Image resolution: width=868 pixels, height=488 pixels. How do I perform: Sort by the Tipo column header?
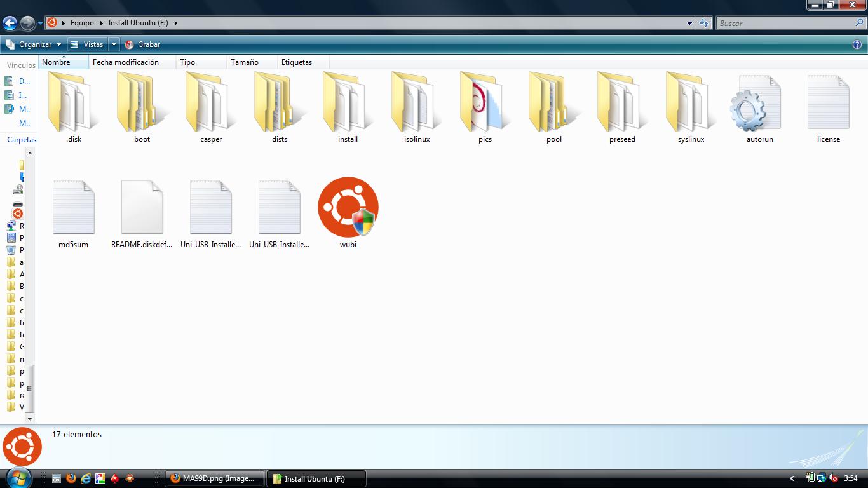201,62
